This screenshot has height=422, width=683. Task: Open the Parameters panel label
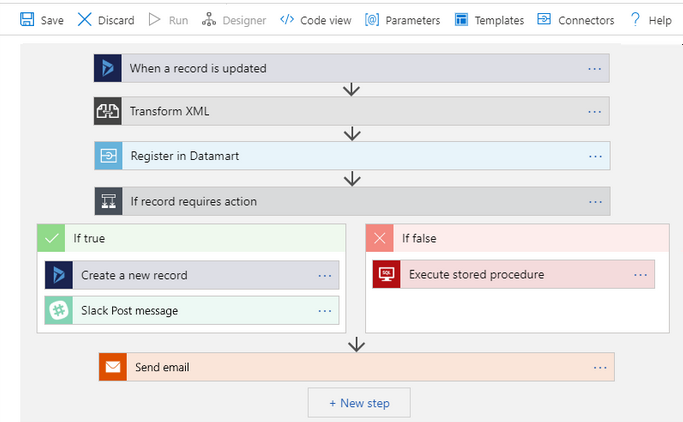413,20
